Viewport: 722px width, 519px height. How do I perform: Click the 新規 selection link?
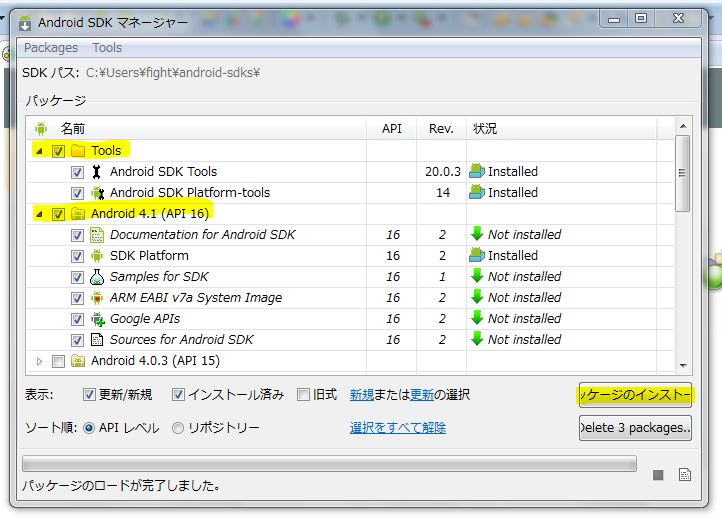pos(362,395)
